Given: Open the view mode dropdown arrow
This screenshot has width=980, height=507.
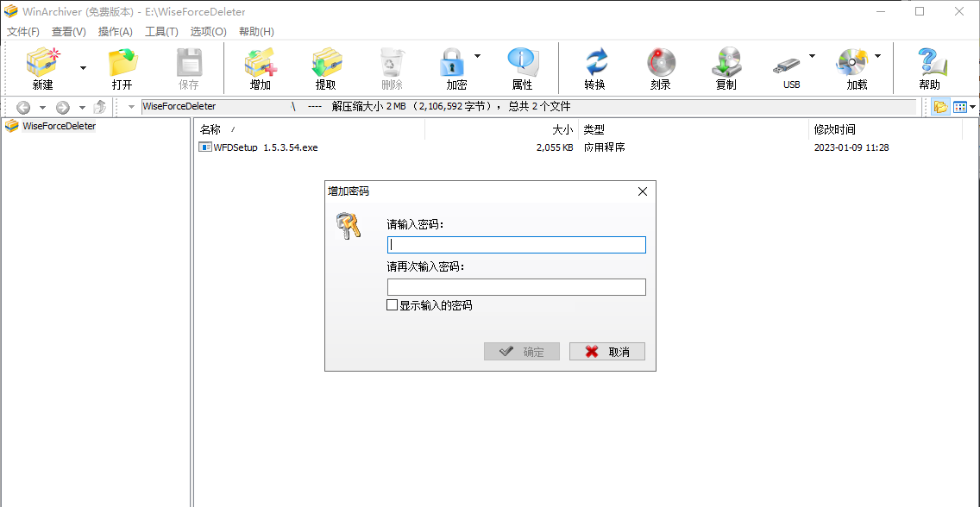Looking at the screenshot, I should (973, 107).
